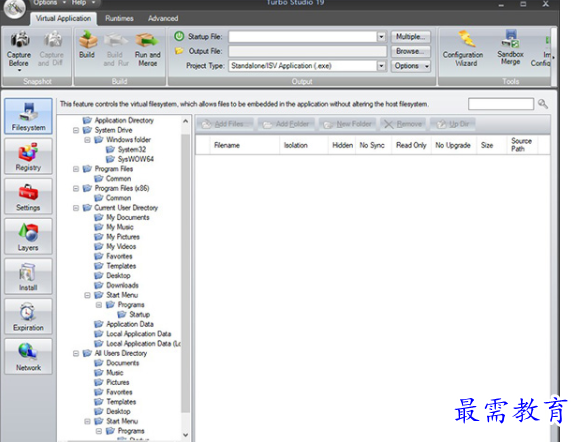Click the Startup File input field

click(303, 36)
